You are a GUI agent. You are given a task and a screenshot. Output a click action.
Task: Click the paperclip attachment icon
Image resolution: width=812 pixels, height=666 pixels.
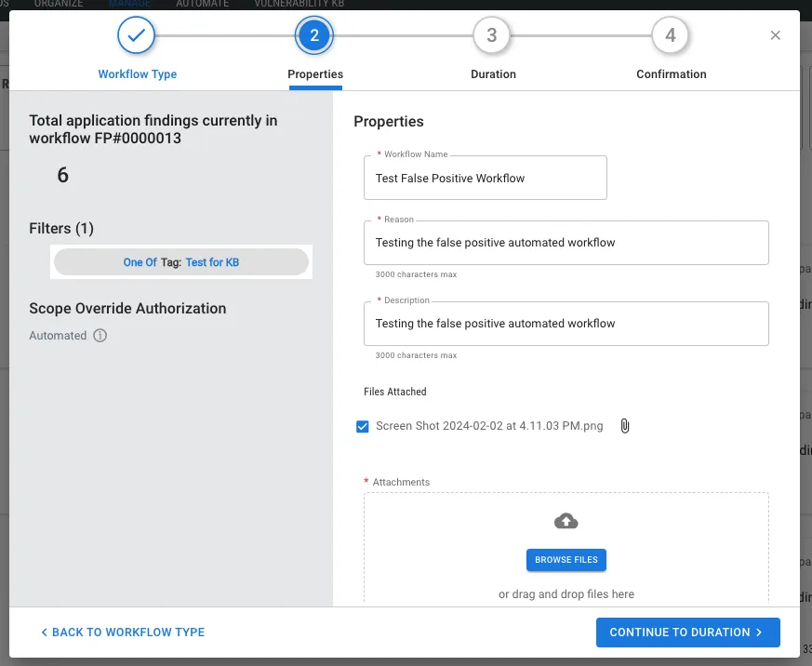(x=625, y=426)
